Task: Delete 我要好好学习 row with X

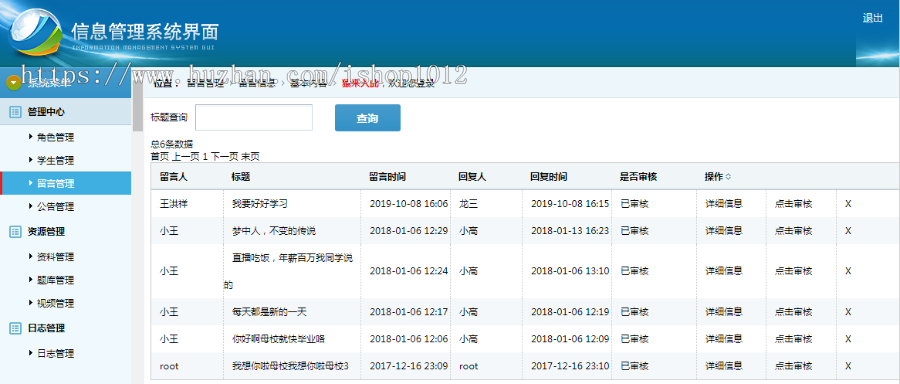Action: click(848, 203)
